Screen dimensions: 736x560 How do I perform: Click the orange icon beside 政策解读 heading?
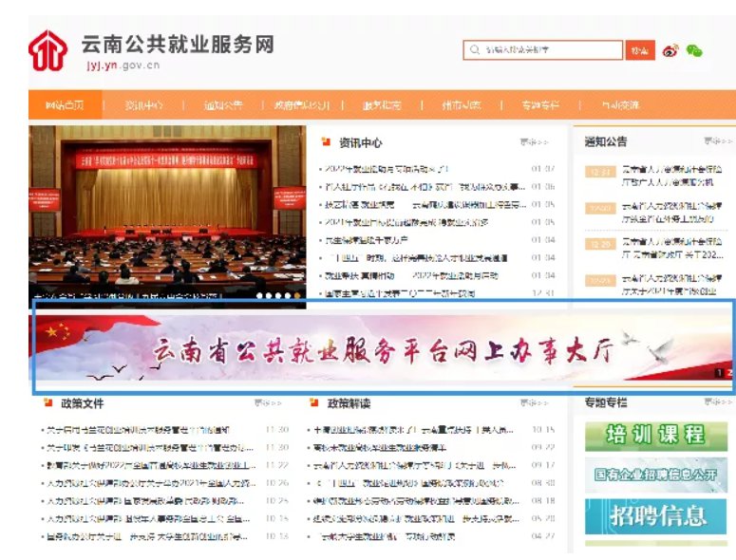pyautogui.click(x=313, y=403)
